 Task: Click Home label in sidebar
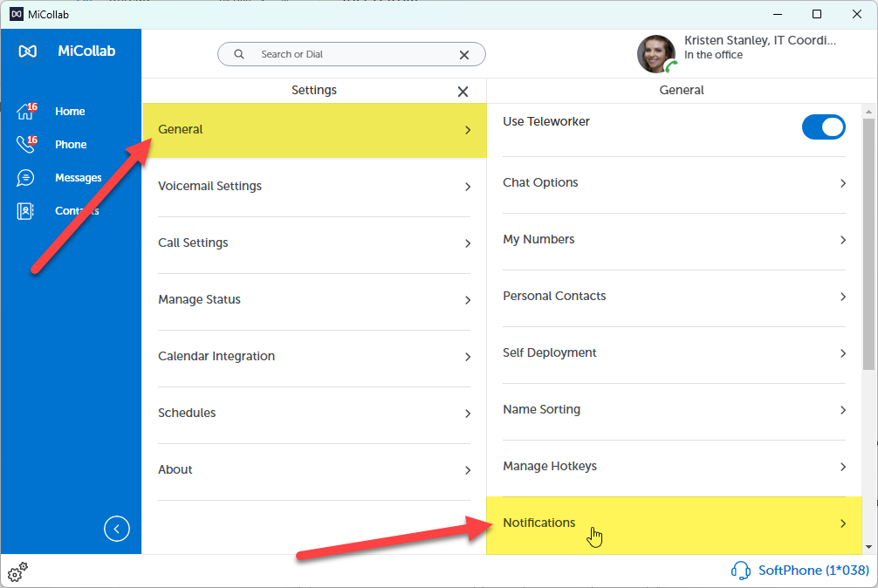(x=70, y=112)
